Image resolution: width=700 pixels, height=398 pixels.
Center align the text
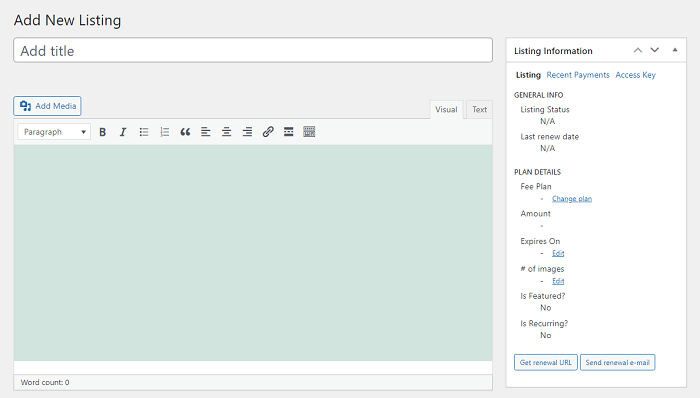tap(227, 132)
